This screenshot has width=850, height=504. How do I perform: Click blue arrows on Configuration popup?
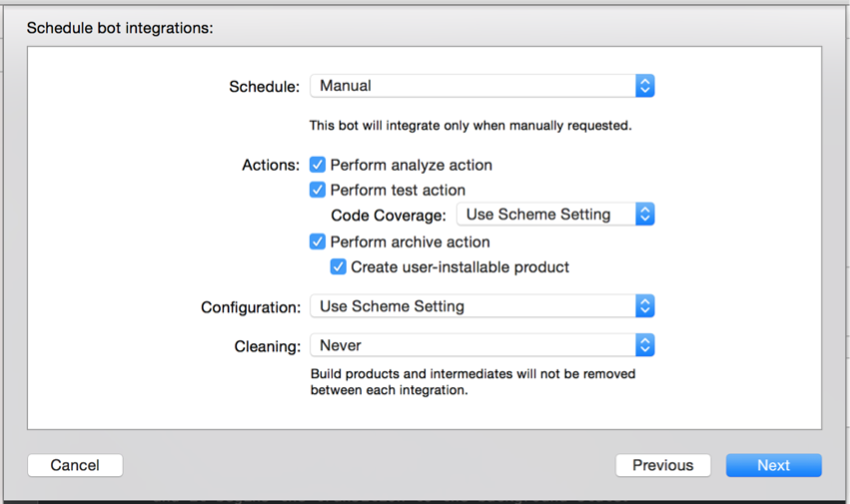645,306
